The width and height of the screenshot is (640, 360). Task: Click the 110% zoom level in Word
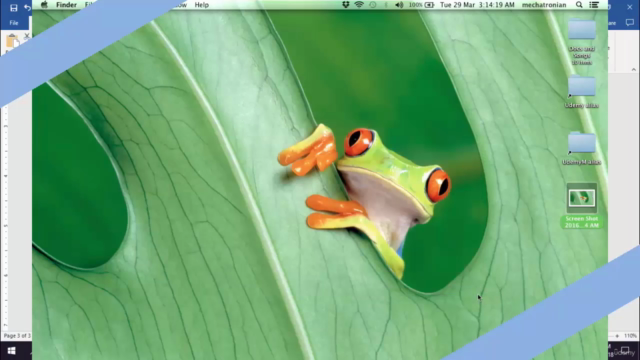click(631, 336)
